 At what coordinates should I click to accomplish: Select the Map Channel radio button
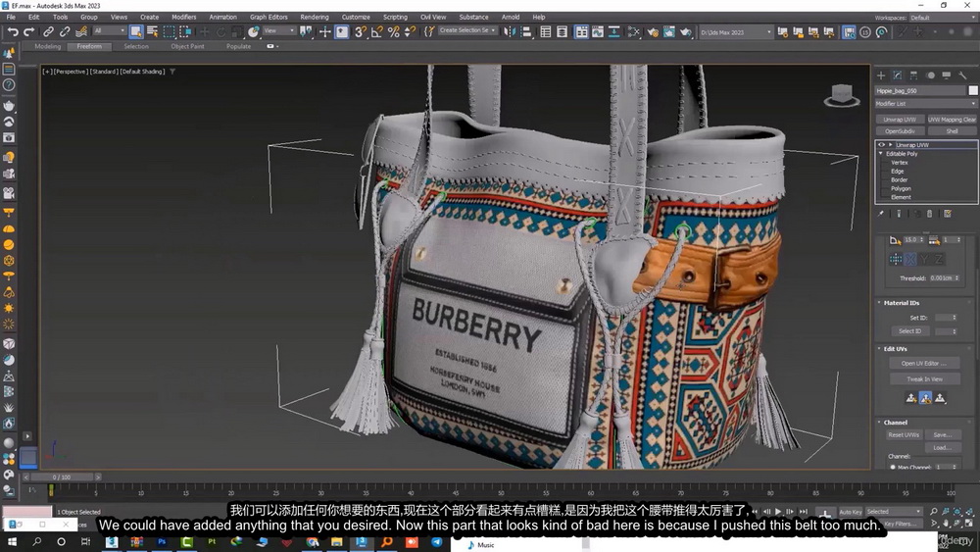(x=893, y=467)
